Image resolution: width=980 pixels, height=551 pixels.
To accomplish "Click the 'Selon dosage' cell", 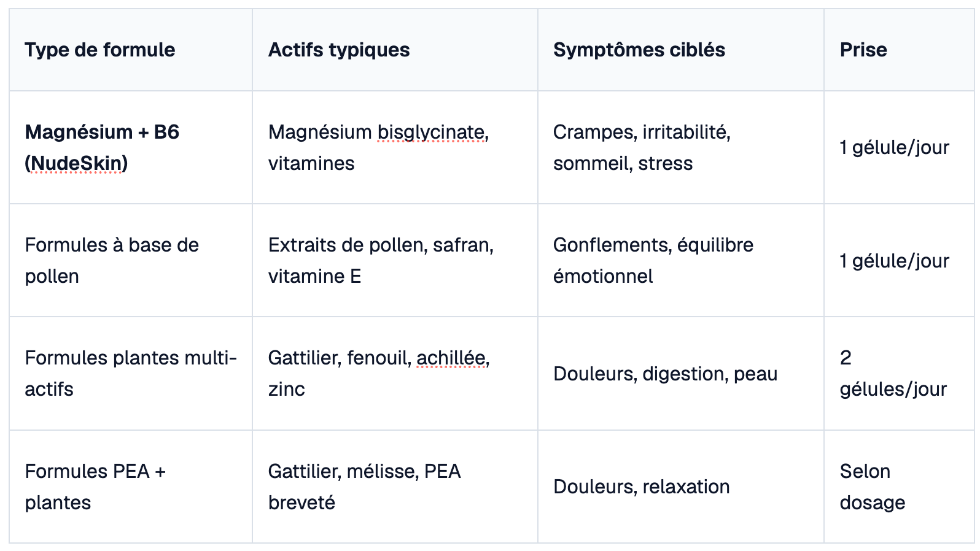I will [x=899, y=487].
